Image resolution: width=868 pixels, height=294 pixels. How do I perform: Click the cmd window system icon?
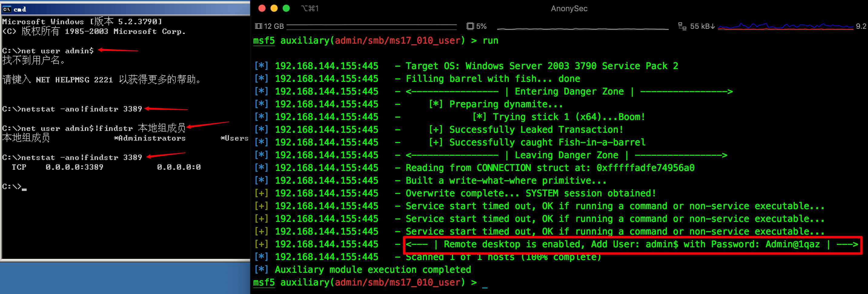tap(7, 9)
